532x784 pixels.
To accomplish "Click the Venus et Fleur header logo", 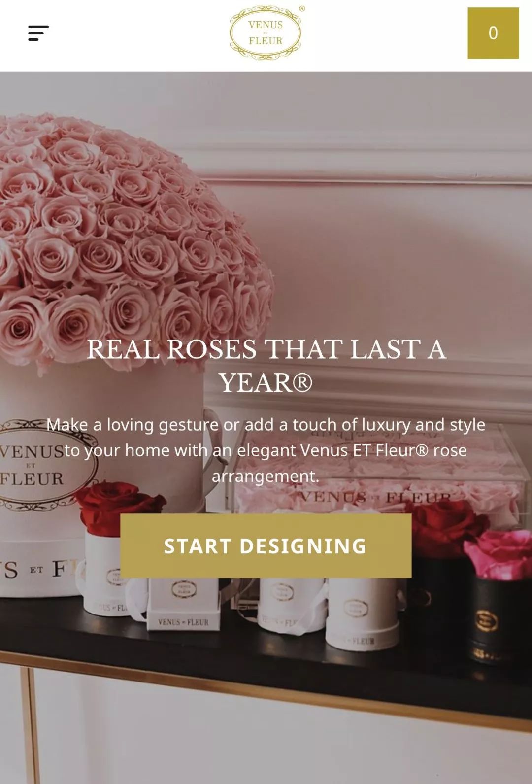I will pos(266,33).
